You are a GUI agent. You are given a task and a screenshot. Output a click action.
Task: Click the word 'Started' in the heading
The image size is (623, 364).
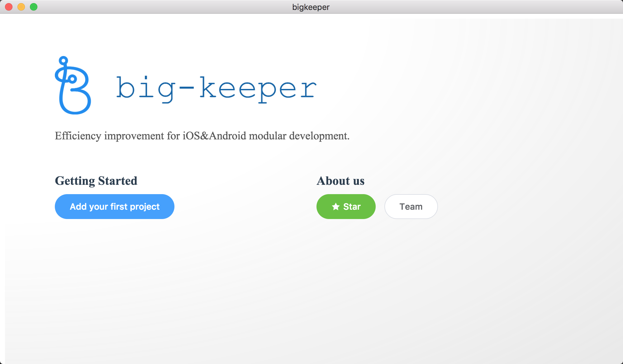pos(118,181)
